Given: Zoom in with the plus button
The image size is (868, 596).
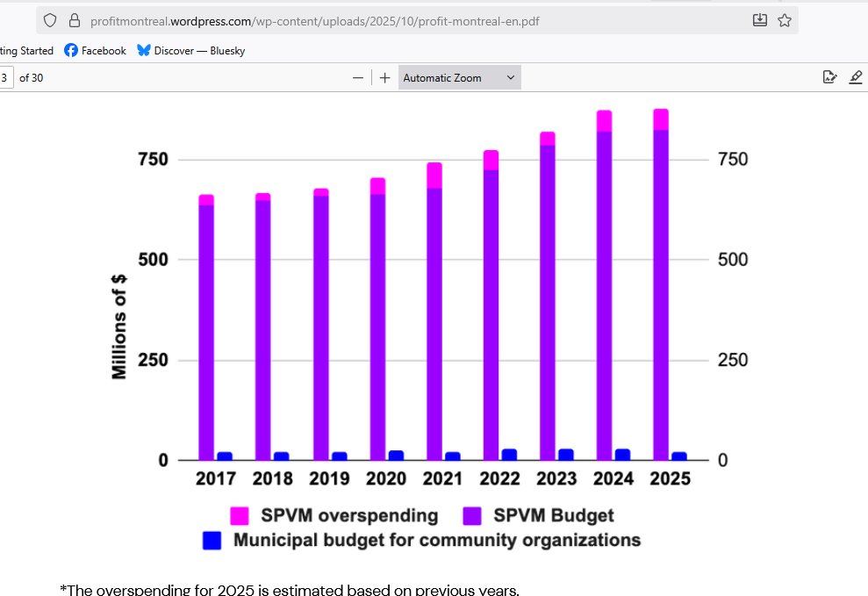Looking at the screenshot, I should coord(384,77).
